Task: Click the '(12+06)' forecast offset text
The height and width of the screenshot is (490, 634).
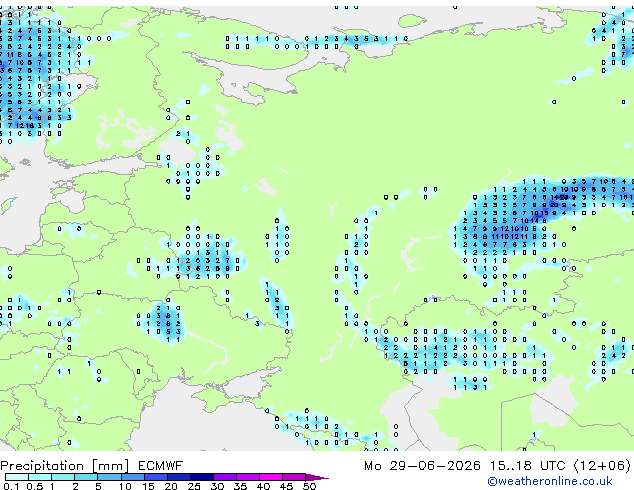Action: (602, 466)
